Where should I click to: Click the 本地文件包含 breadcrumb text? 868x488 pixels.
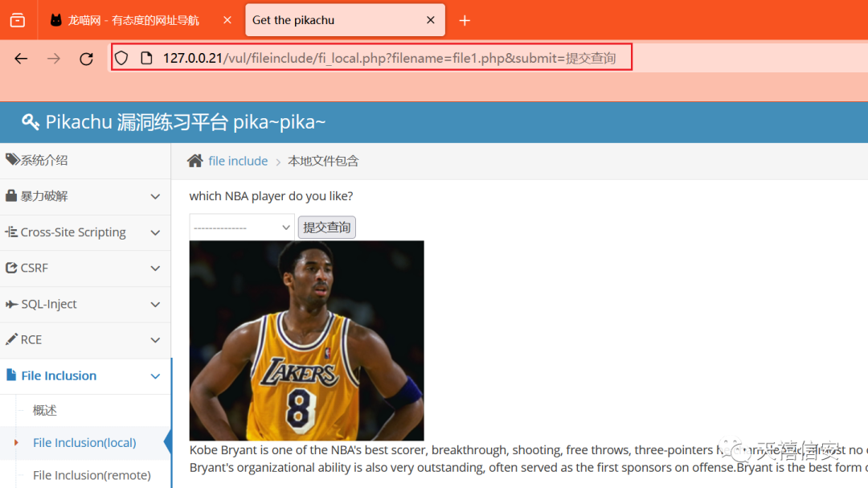[323, 161]
